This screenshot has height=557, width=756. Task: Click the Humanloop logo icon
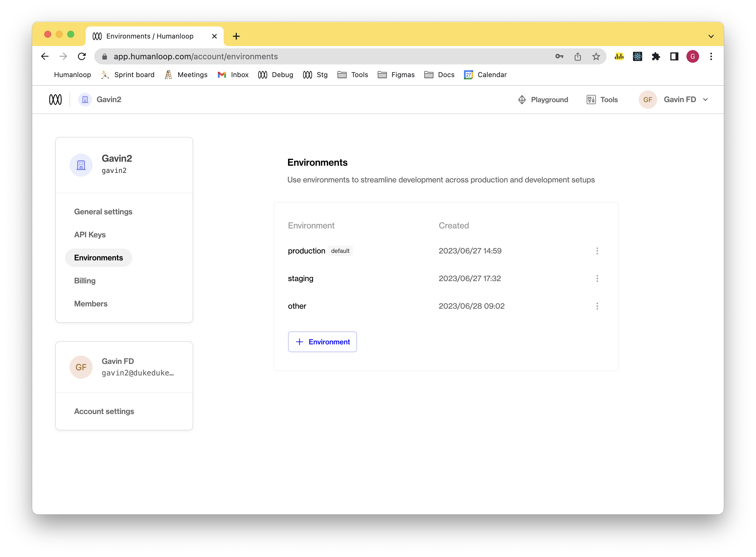[x=55, y=100]
